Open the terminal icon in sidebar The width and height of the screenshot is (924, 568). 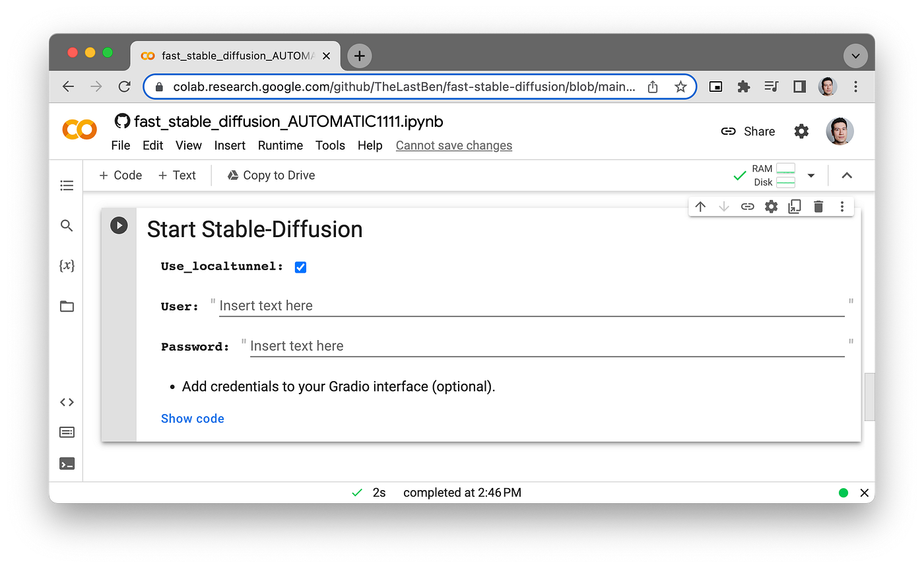point(67,464)
